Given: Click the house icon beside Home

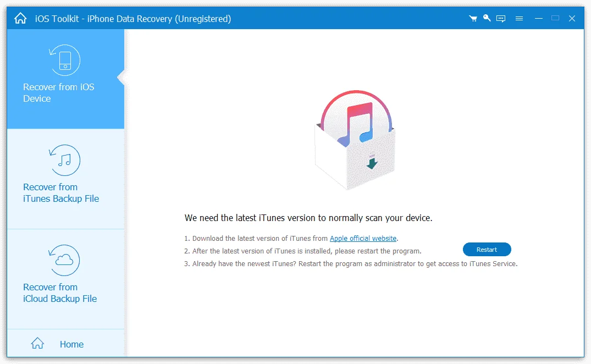Looking at the screenshot, I should click(37, 343).
